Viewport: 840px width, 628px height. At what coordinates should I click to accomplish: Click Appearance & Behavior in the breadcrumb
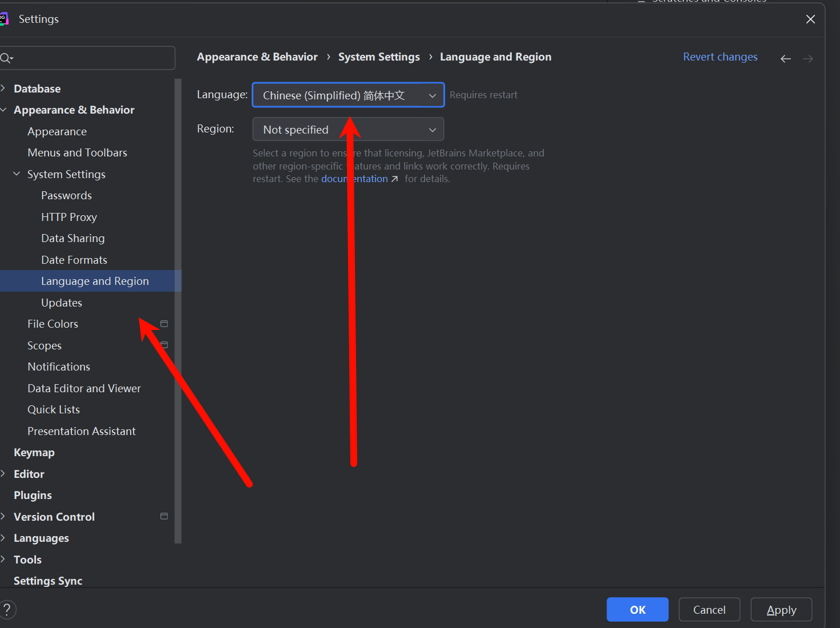point(257,57)
